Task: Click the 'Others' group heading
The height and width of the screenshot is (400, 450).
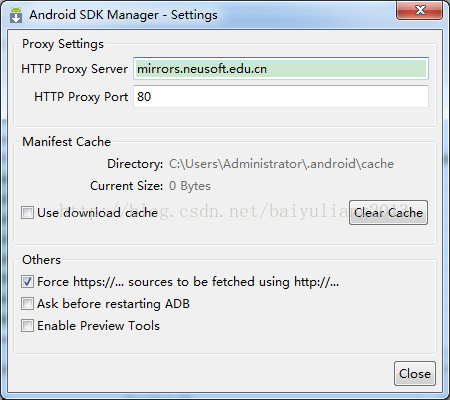Action: coord(41,260)
